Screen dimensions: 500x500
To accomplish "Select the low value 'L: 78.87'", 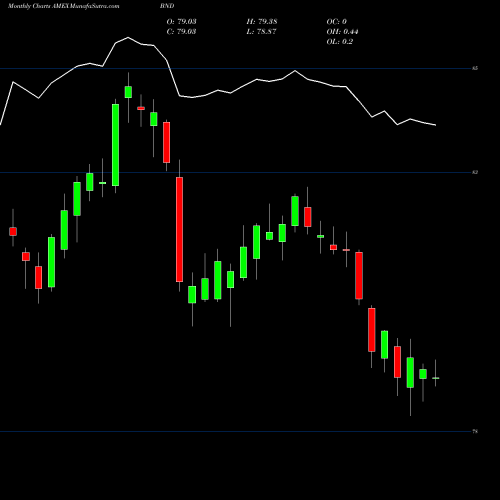I will 261,32.
